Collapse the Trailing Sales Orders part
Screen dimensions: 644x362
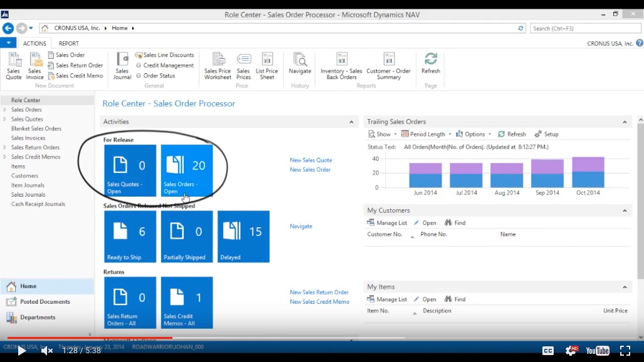point(625,122)
